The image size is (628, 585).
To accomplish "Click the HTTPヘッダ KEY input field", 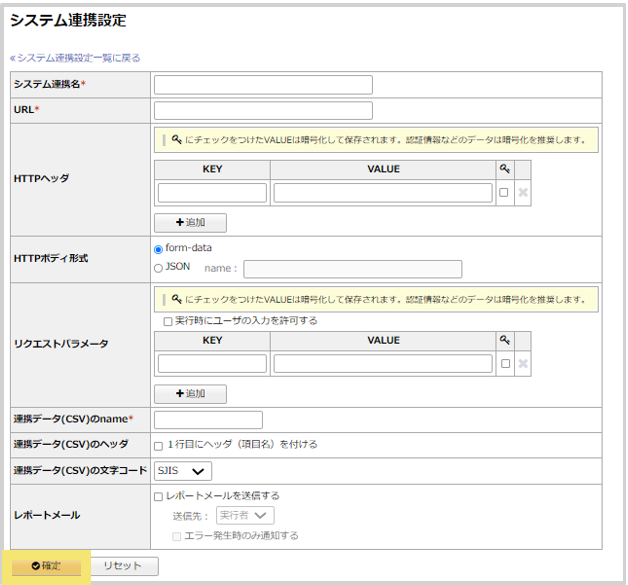I will 212,193.
